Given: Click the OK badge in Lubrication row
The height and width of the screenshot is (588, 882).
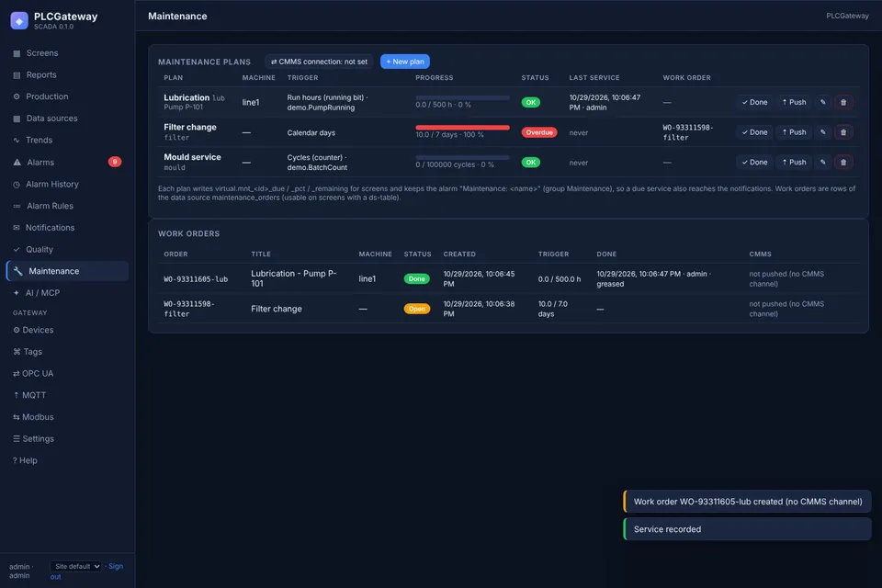Looking at the screenshot, I should tap(530, 102).
